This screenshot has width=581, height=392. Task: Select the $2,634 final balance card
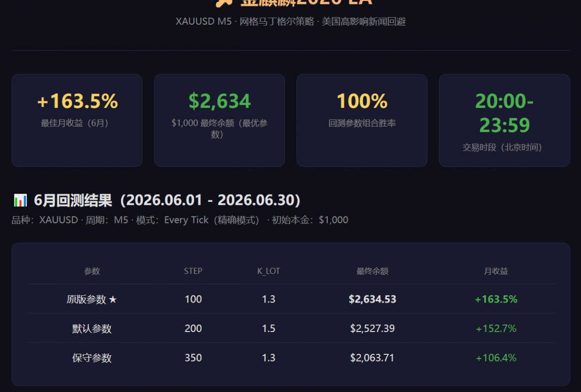(219, 121)
